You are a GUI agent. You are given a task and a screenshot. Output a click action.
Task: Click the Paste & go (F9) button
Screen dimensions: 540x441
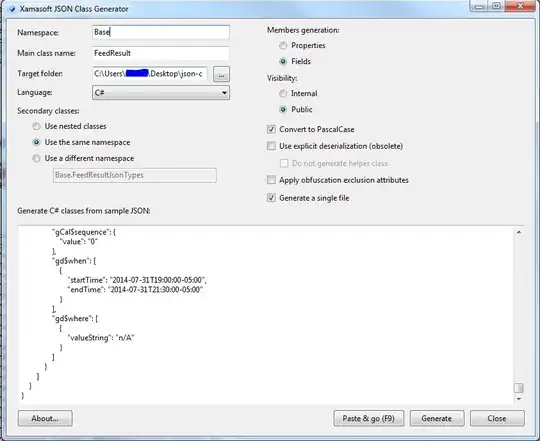[x=368, y=418]
